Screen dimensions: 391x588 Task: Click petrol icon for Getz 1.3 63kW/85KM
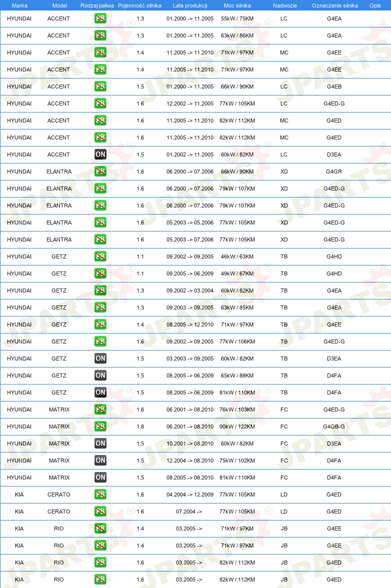pyautogui.click(x=100, y=307)
